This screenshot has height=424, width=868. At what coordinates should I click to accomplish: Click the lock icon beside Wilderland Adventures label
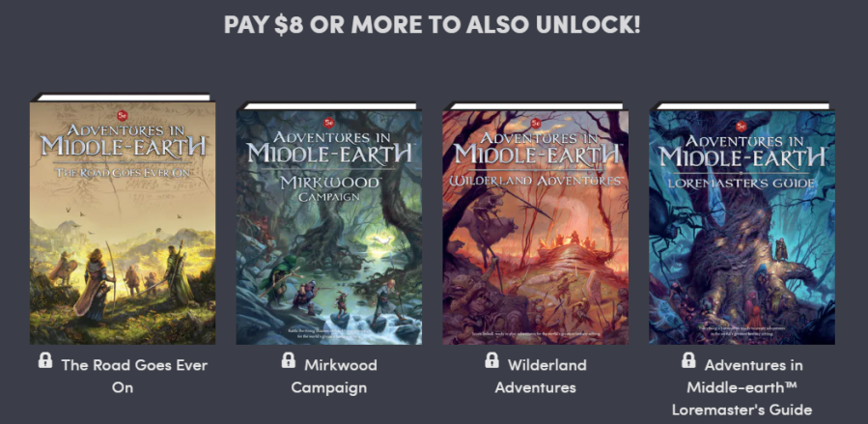[491, 360]
